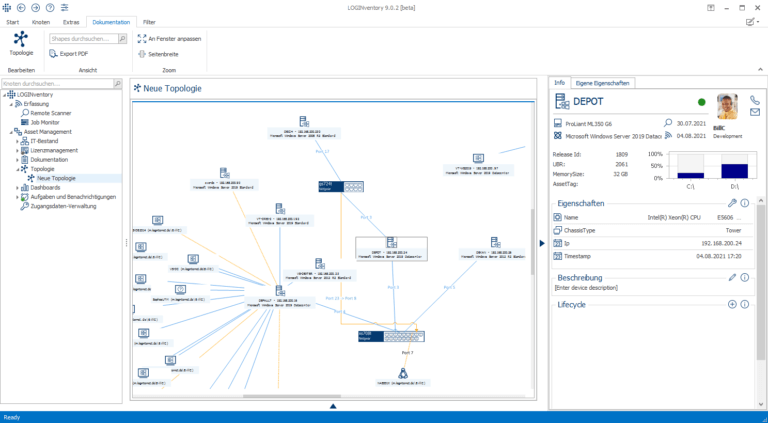
Task: Click the D:\ disk usage bar in chart
Action: coord(734,171)
